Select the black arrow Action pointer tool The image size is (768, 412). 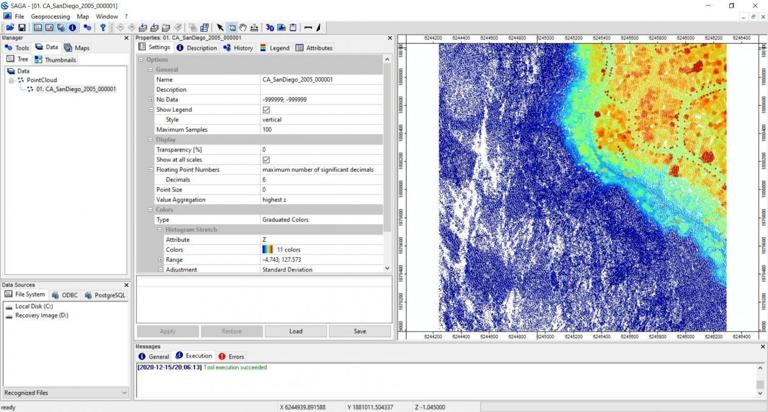coord(220,28)
